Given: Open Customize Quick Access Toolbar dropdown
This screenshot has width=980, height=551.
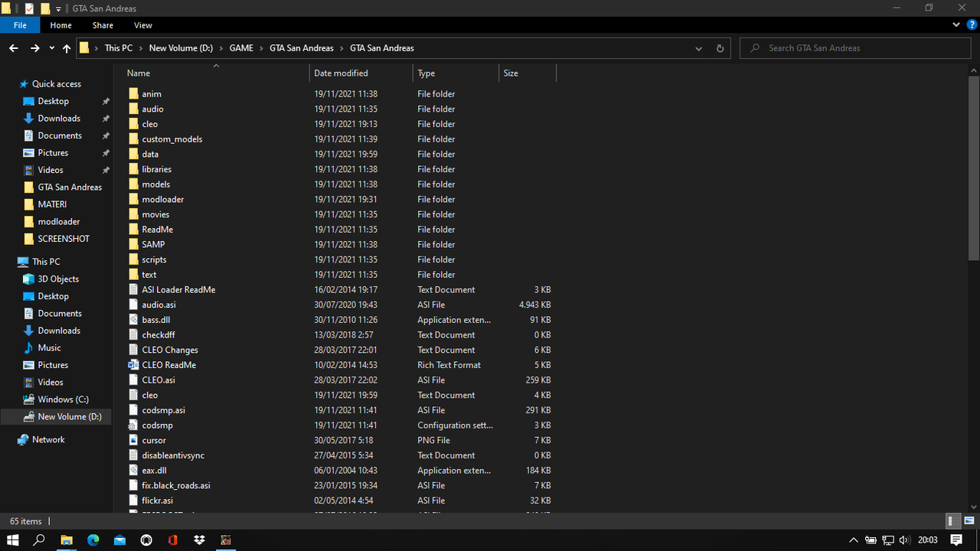Looking at the screenshot, I should (x=58, y=9).
